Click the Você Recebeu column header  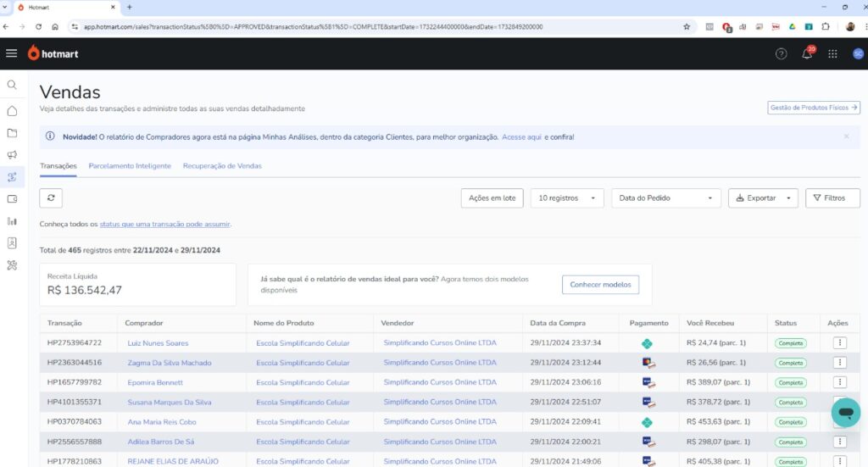[x=710, y=323]
